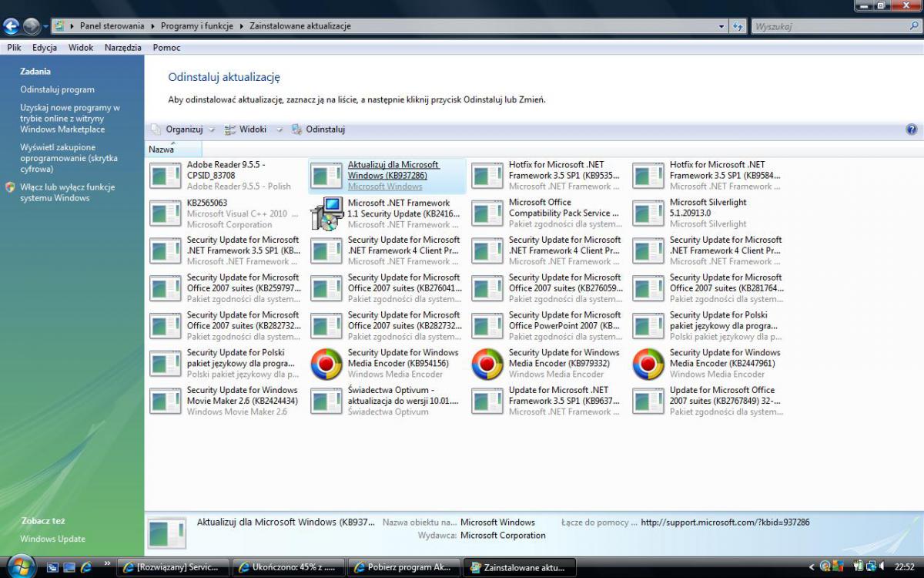This screenshot has width=924, height=578.
Task: Click the Hotfix .NET Framework 3.5 SP1 KB9535 icon
Action: 487,176
